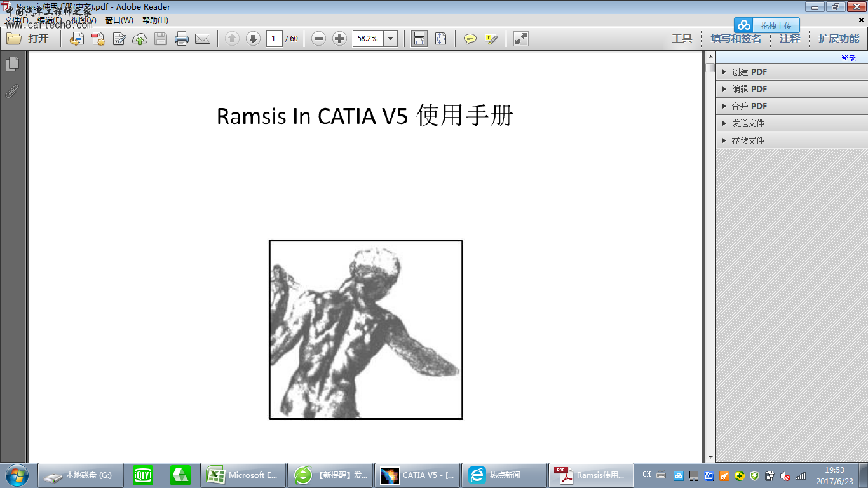Viewport: 868px width, 488px height.
Task: Click the document scrollbar up arrow
Action: pyautogui.click(x=710, y=57)
